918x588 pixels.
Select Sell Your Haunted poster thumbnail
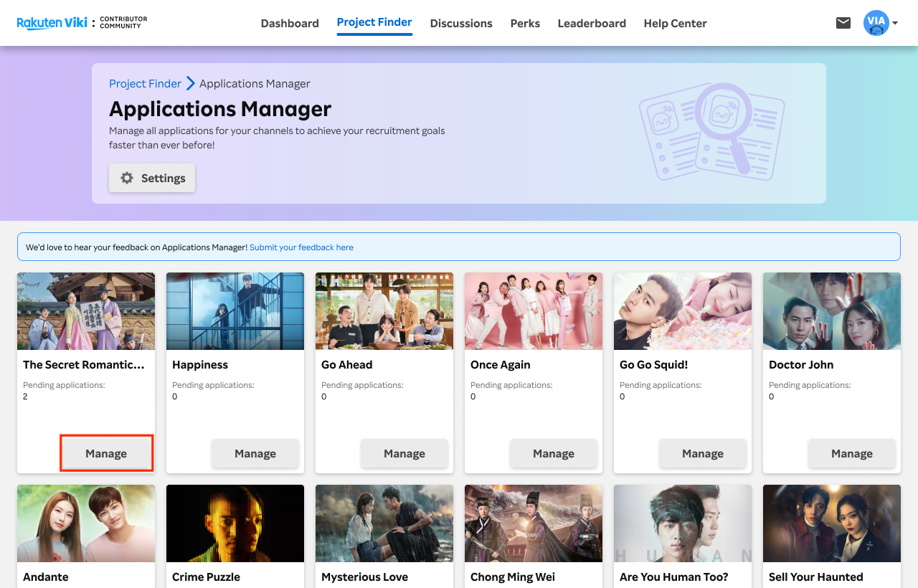click(832, 523)
